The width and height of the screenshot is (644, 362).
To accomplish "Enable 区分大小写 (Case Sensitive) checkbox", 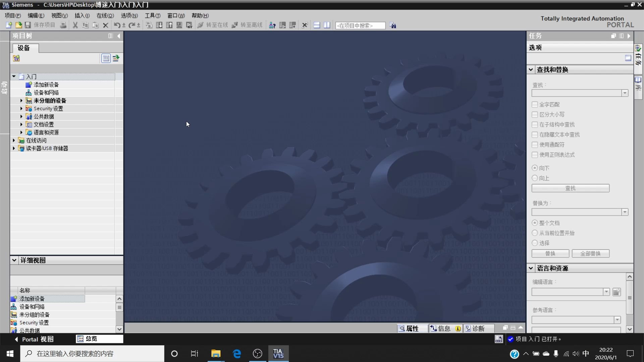I will 535,114.
